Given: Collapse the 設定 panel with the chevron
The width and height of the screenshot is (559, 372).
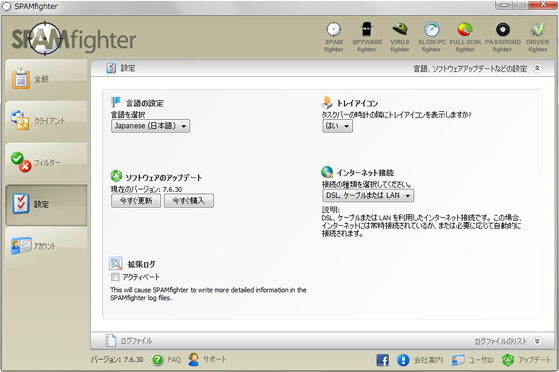Looking at the screenshot, I should point(537,68).
